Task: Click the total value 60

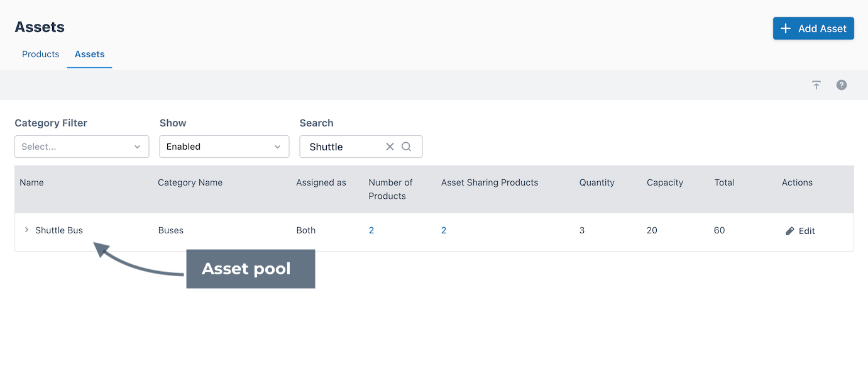Action: click(x=720, y=230)
